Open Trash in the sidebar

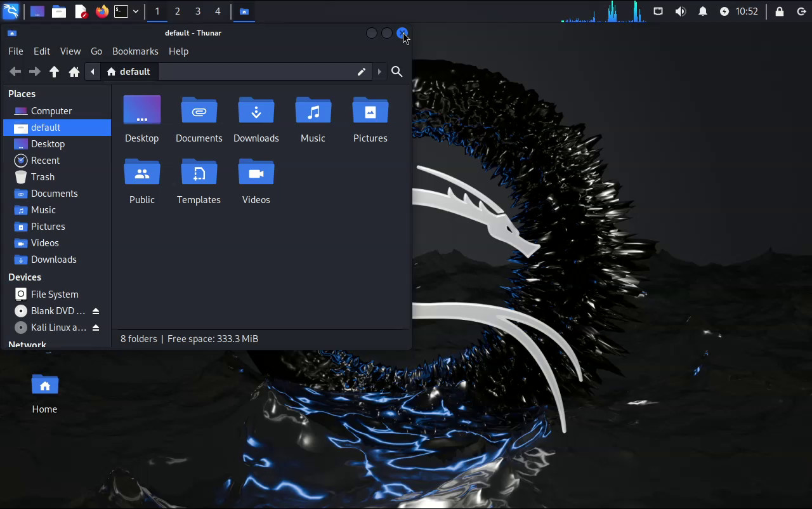57,177
